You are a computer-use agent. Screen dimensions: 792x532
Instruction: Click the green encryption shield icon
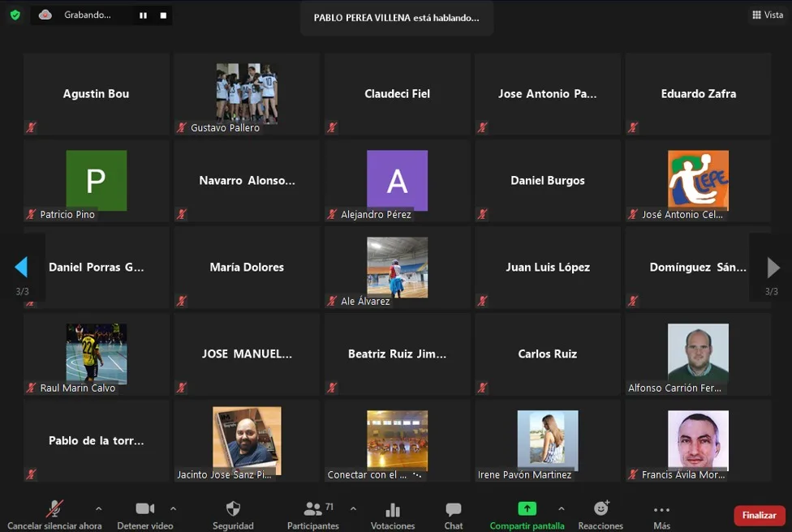point(15,15)
